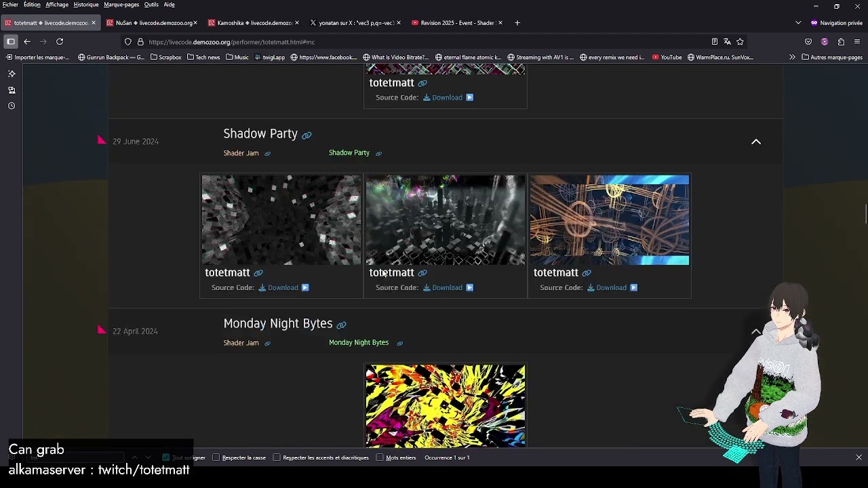
Task: Open the Fichier menu
Action: (x=10, y=5)
